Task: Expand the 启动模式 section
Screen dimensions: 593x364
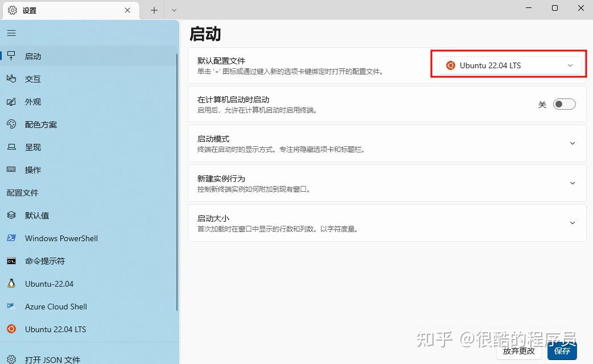Action: (572, 143)
